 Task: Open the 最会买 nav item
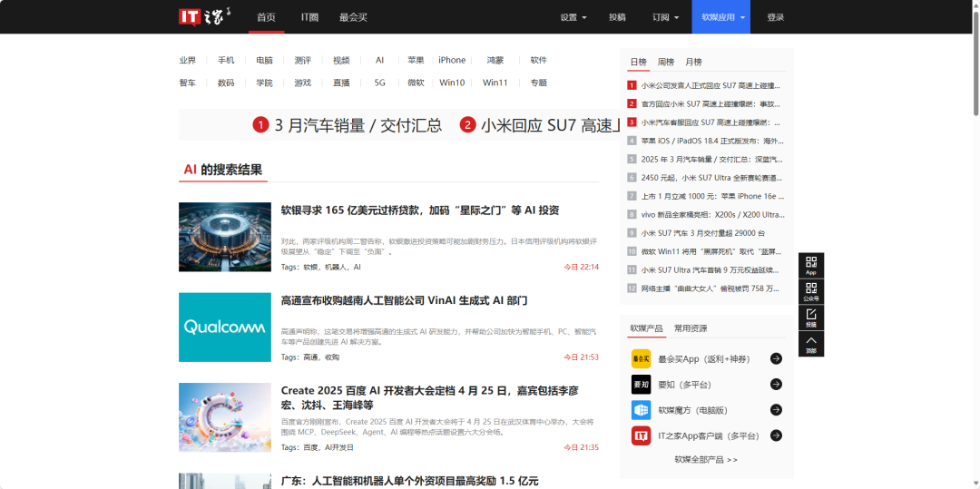click(353, 17)
